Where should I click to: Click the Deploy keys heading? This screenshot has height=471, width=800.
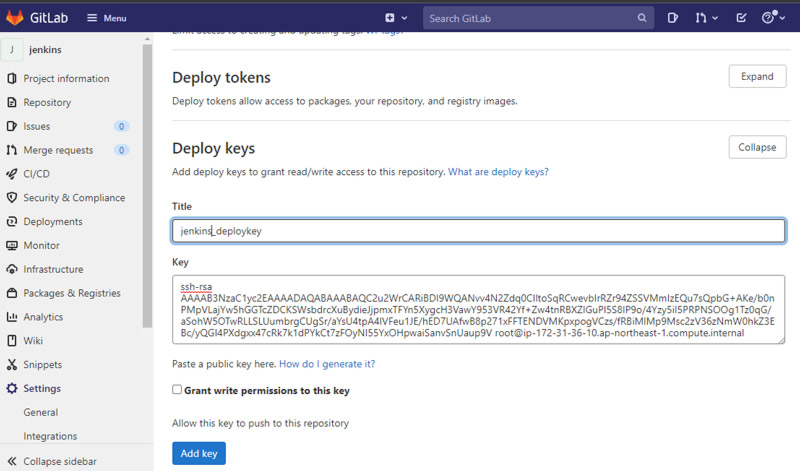[213, 148]
